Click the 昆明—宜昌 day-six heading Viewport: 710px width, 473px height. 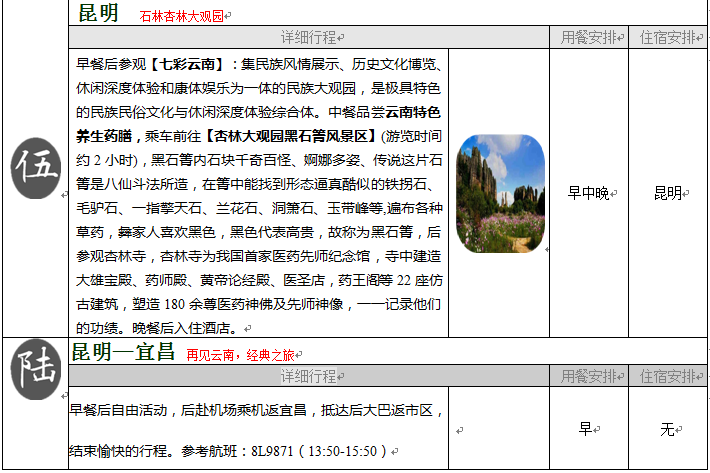(123, 352)
